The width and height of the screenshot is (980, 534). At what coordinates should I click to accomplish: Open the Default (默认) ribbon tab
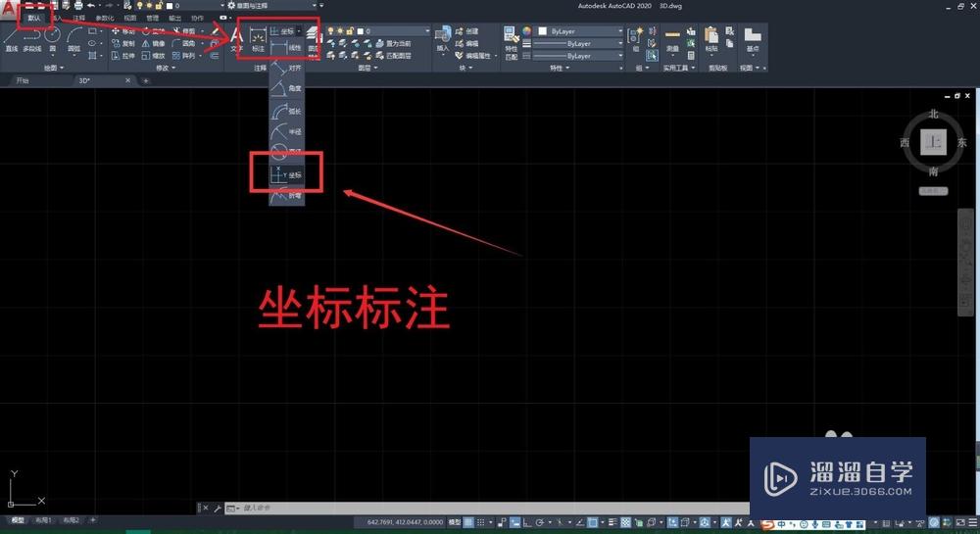pos(33,18)
